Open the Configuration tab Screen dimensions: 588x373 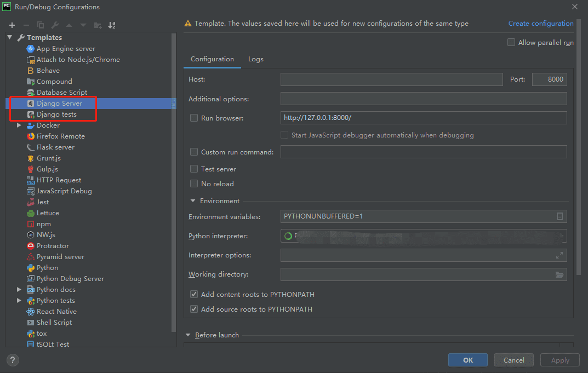[x=212, y=59]
